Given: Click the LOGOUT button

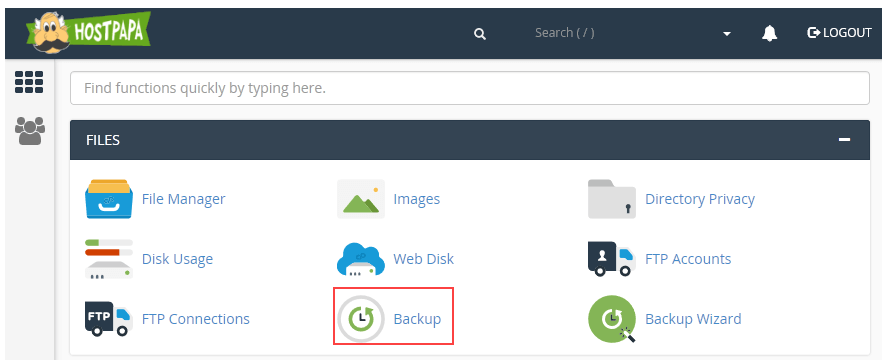Looking at the screenshot, I should 839,33.
